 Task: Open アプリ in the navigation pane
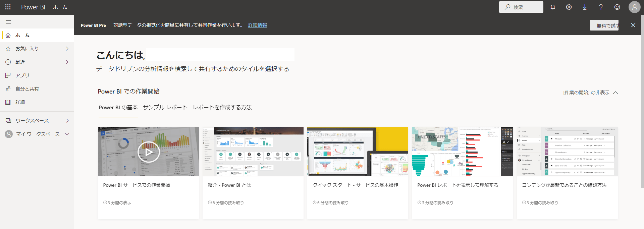37,75
